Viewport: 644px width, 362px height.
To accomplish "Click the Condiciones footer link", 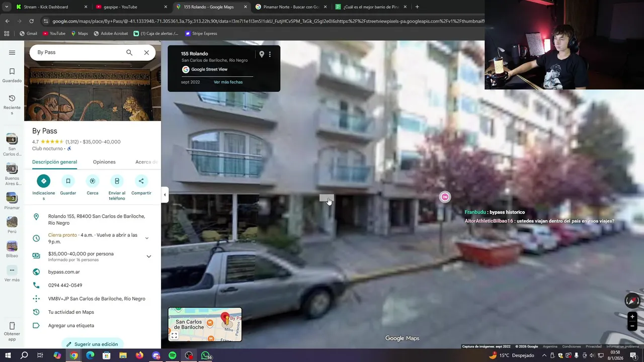I will pos(572,346).
